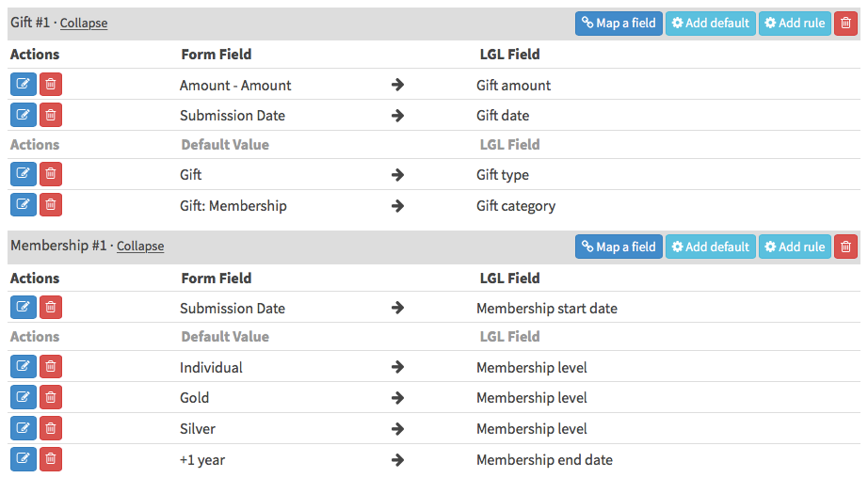Delete the entire Gift #1 section
Viewport: 868px width, 478px height.
pos(845,23)
